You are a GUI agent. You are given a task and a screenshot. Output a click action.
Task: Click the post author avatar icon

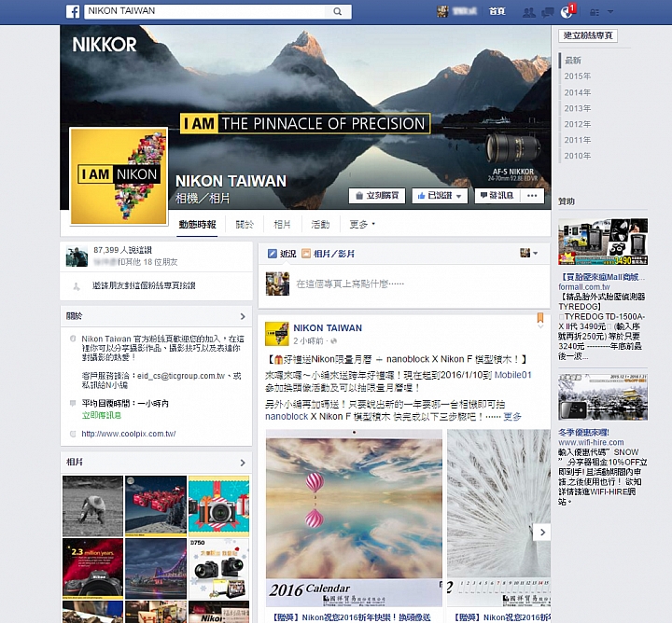coord(277,334)
